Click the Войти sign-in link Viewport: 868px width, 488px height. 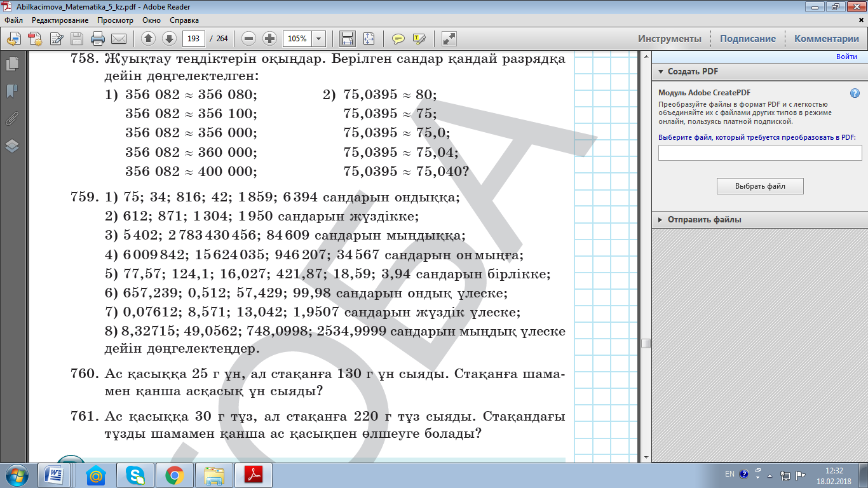click(x=846, y=57)
